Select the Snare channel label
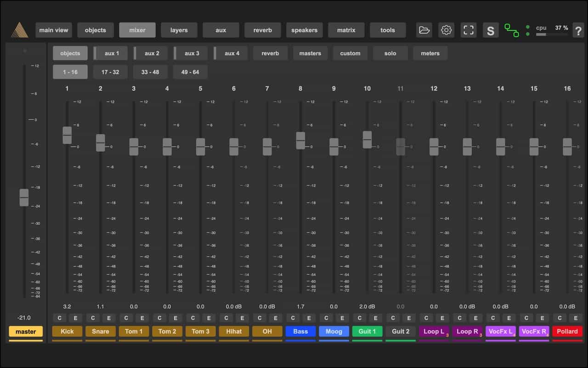588x368 pixels. 100,331
